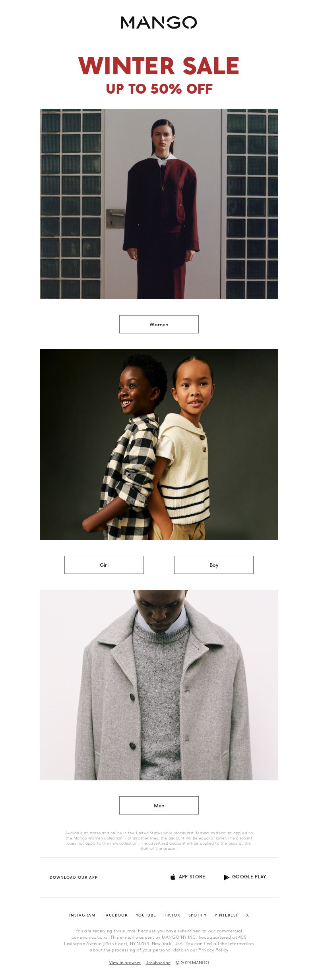Visit the YOUTUBE link
The width and height of the screenshot is (318, 980).
pyautogui.click(x=146, y=915)
